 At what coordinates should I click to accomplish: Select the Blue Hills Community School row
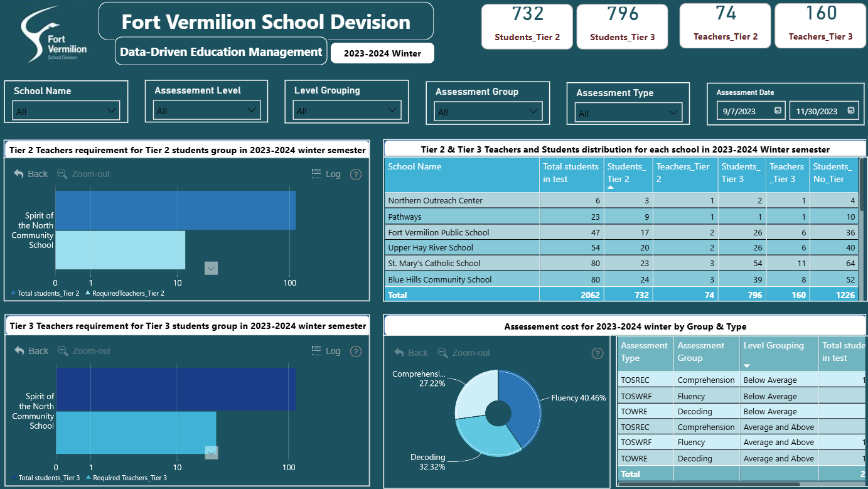tap(621, 279)
